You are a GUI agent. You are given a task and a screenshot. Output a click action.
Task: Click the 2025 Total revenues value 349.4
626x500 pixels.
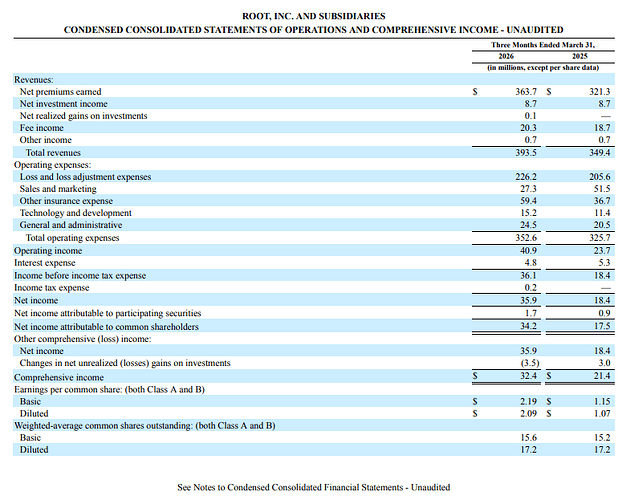pyautogui.click(x=600, y=153)
